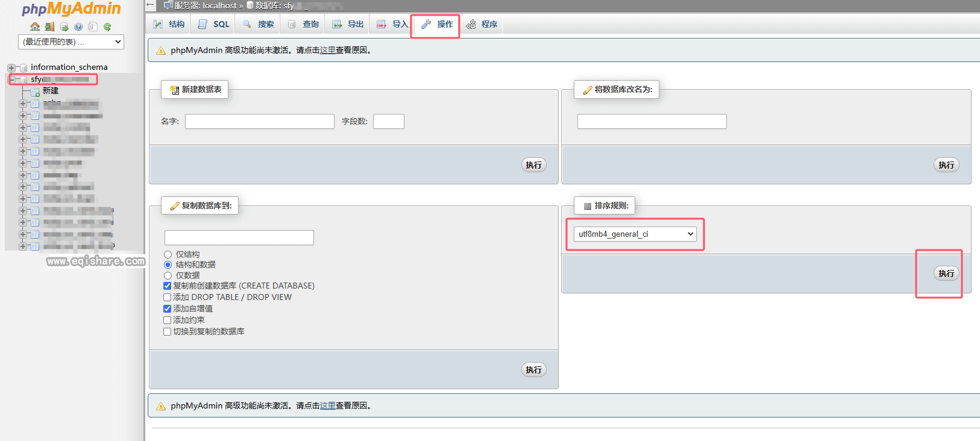The width and height of the screenshot is (980, 441).
Task: Uncheck the 添加自增值 checkbox
Action: point(168,308)
